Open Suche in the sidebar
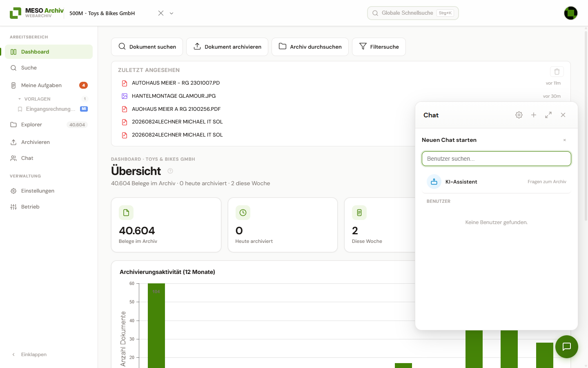 pyautogui.click(x=49, y=68)
